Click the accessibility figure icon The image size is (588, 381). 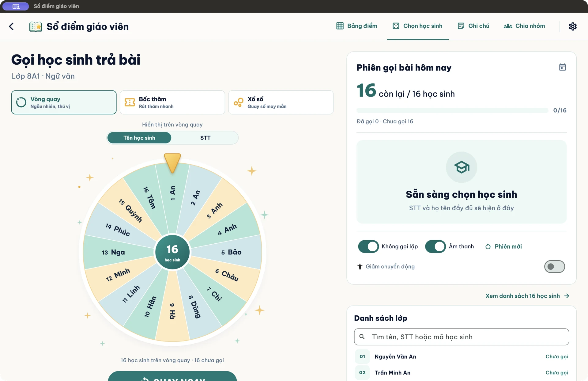(x=360, y=266)
